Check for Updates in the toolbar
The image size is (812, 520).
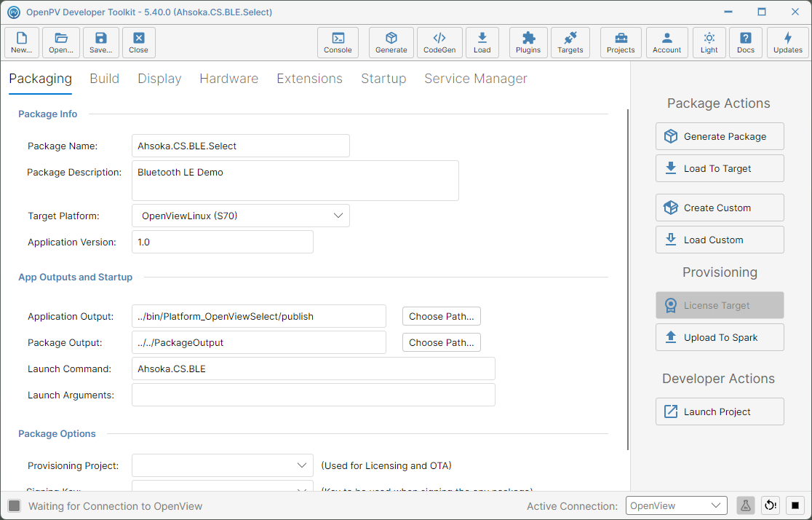[x=788, y=42]
